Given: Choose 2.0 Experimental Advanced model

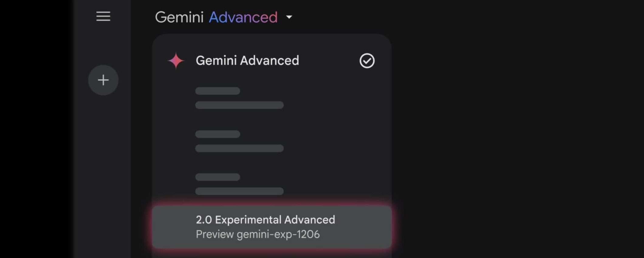Looking at the screenshot, I should [x=265, y=220].
